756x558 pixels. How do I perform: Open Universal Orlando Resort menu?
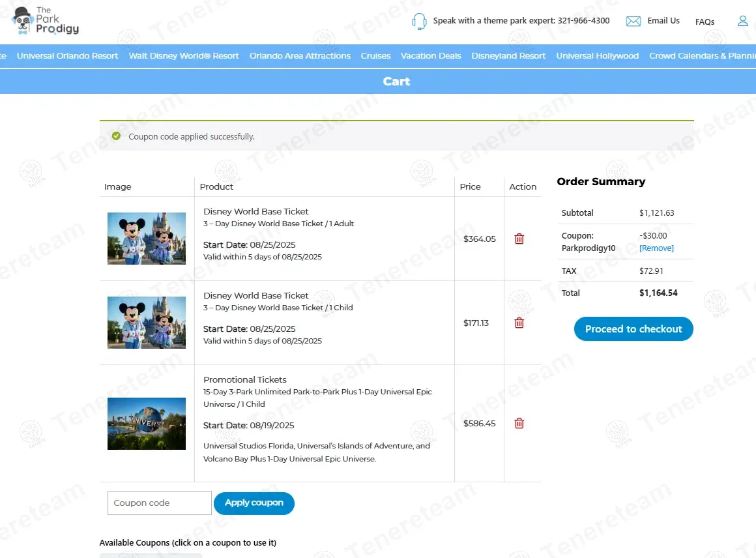click(x=68, y=56)
